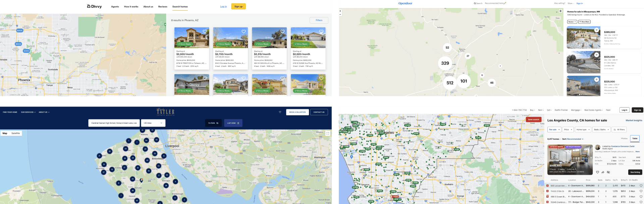The image size is (644, 204).
Task: Favorite the $999,980 Redfin listing card
Action: click(597, 172)
